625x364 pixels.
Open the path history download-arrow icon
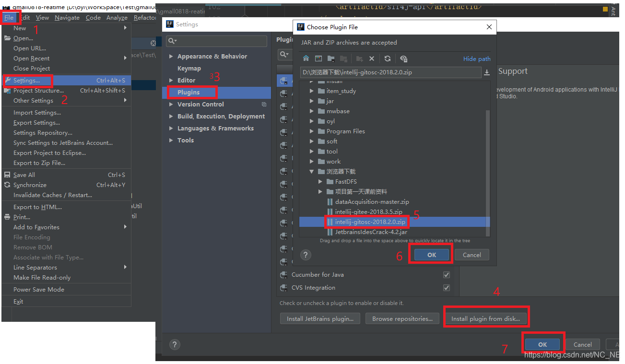(x=486, y=72)
